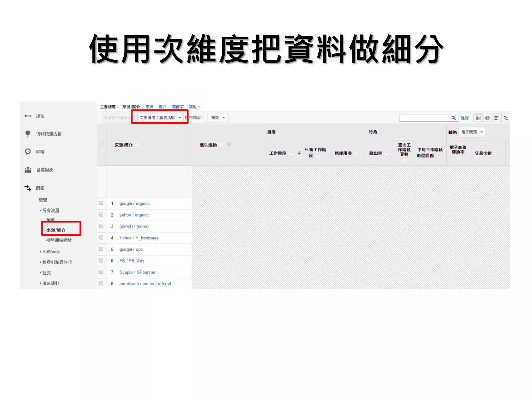The height and width of the screenshot is (399, 532).
Task: Open the google / cpc link
Action: click(131, 249)
